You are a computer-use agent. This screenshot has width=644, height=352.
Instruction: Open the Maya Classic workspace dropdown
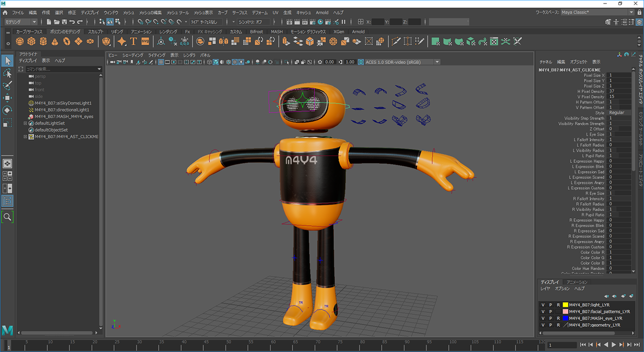(x=597, y=12)
